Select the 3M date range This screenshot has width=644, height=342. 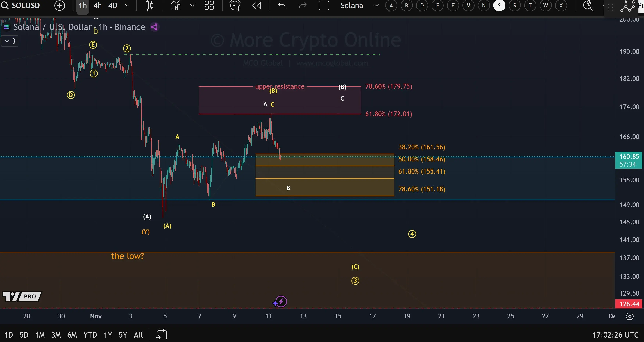point(56,335)
